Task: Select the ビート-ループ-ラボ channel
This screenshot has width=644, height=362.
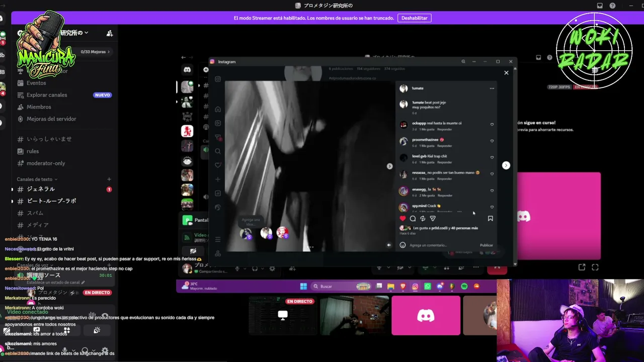Action: (x=51, y=201)
